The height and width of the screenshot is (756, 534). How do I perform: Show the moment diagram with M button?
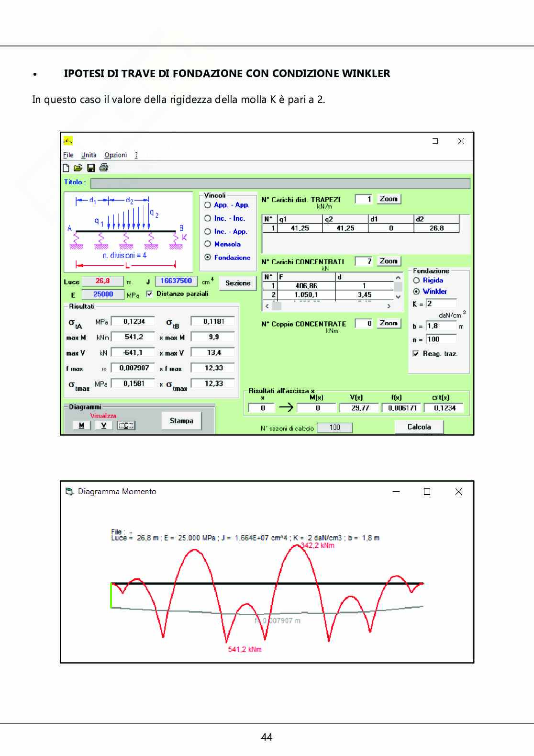pos(81,425)
